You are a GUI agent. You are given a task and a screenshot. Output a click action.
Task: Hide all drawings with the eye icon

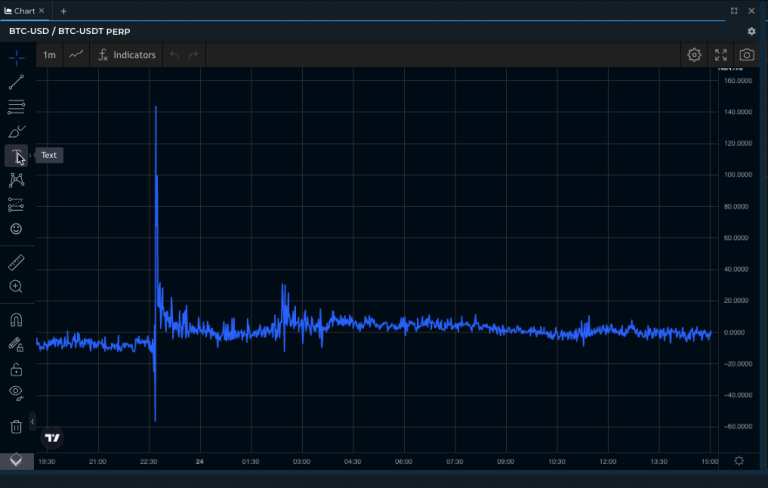coord(16,392)
